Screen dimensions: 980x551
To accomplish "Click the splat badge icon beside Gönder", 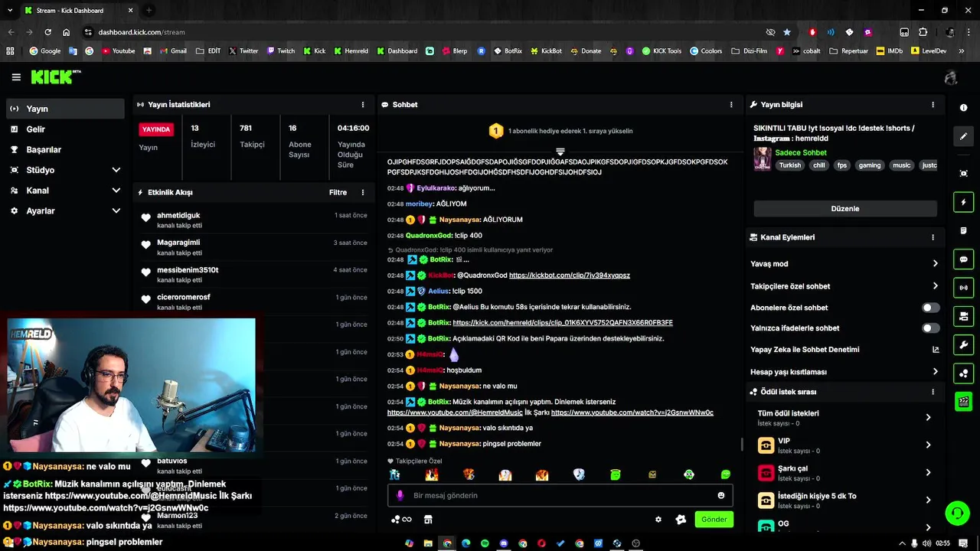I will tap(681, 520).
